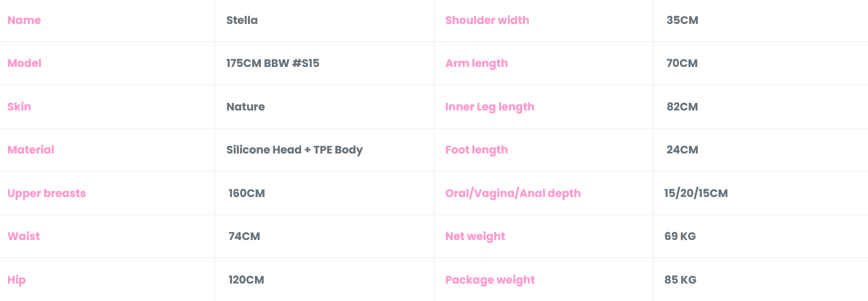Select the "35CM" shoulder width value
Screen dimensions: 868x301
click(x=682, y=20)
